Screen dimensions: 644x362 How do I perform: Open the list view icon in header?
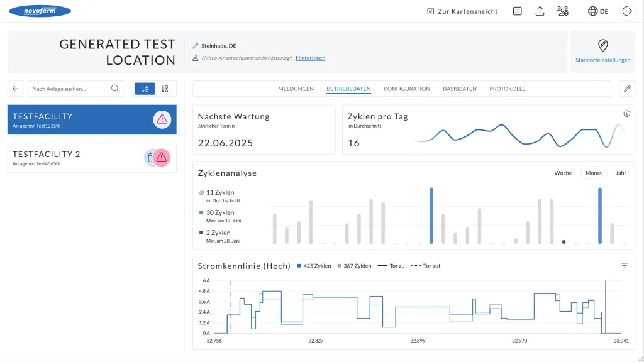coord(518,11)
